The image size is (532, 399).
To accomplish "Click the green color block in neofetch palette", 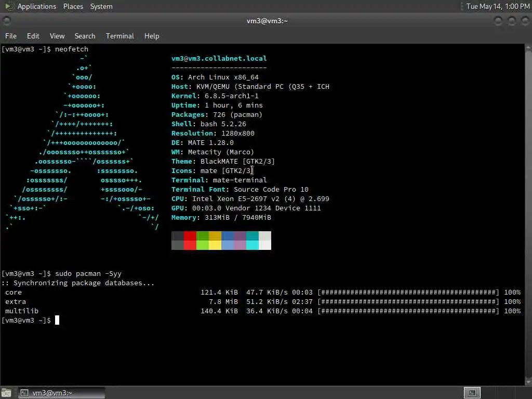I will [203, 241].
